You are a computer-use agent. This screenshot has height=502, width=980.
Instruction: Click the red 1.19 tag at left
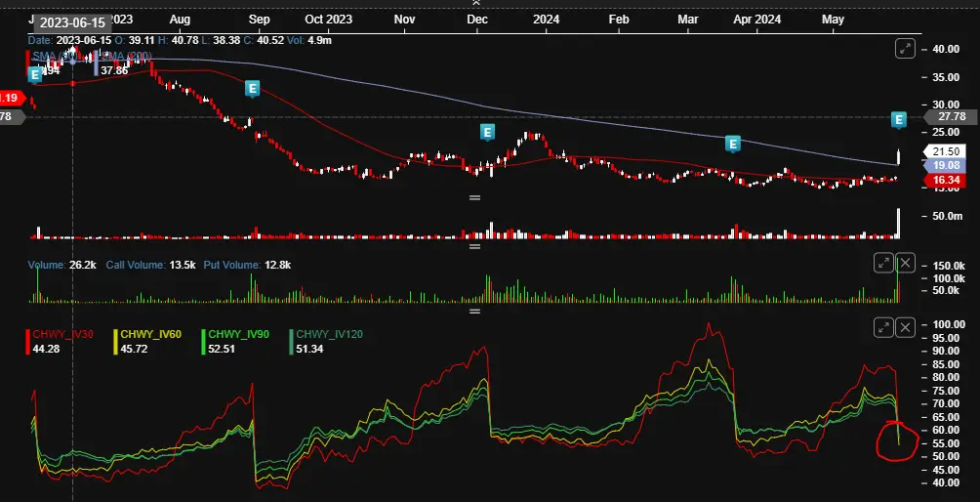click(x=12, y=98)
